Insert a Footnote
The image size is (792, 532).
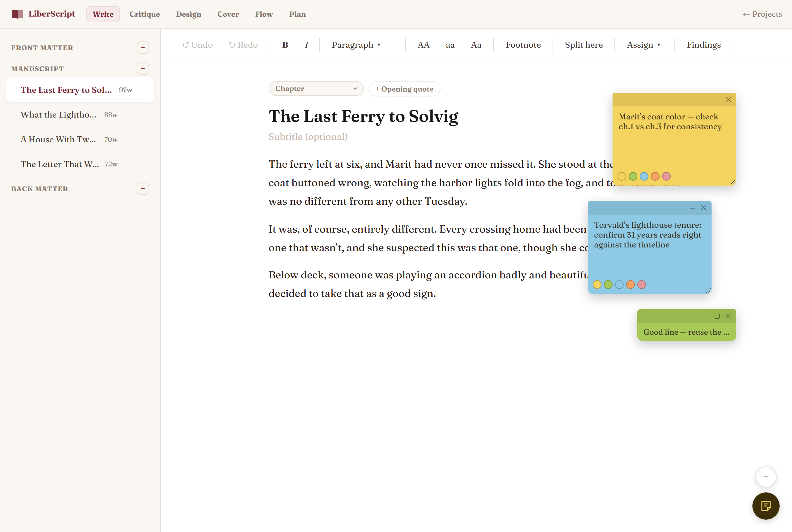(x=523, y=45)
